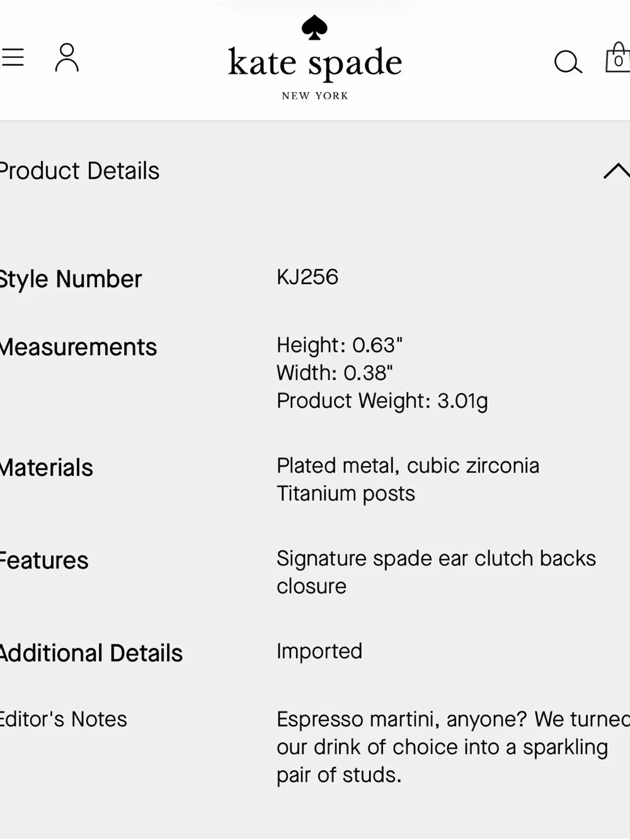Select the Imported additional detail text

319,652
